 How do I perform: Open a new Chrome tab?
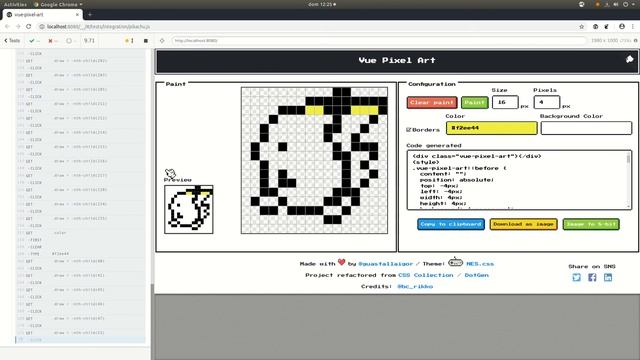(x=90, y=14)
